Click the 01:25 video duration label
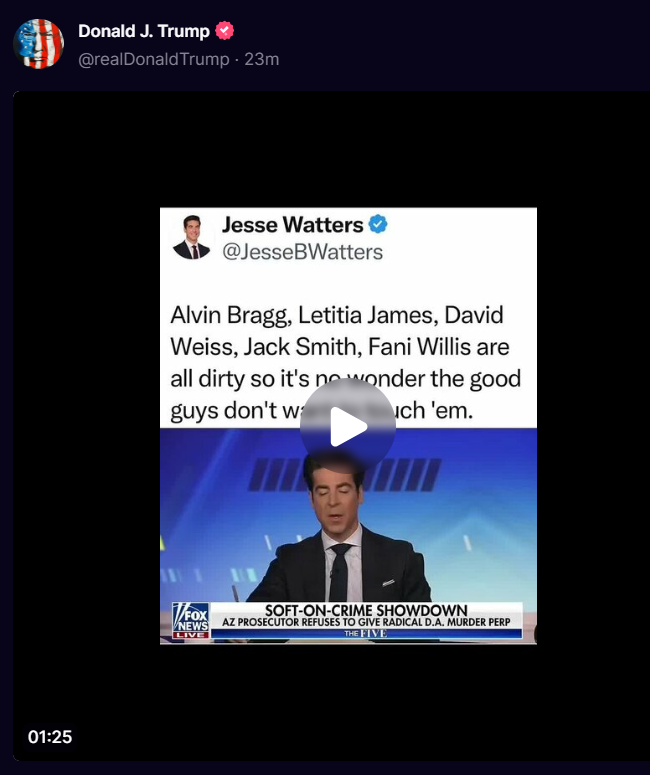Screen dimensions: 650x775 point(50,737)
